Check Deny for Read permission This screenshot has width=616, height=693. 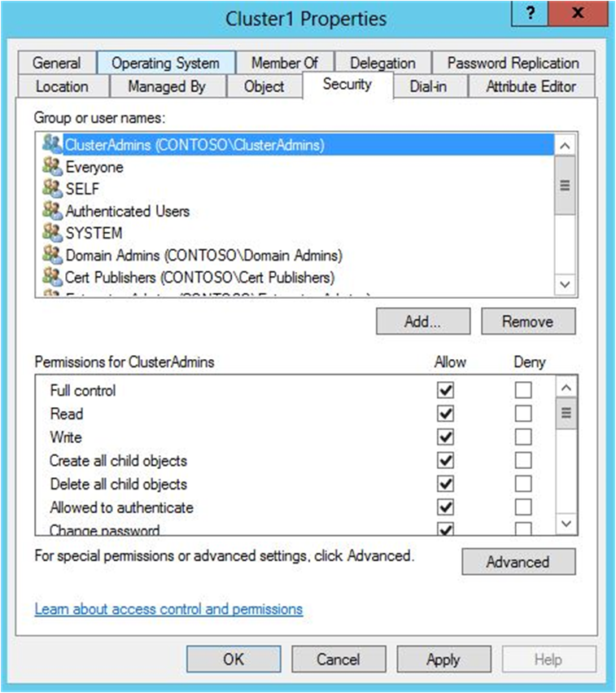[523, 414]
